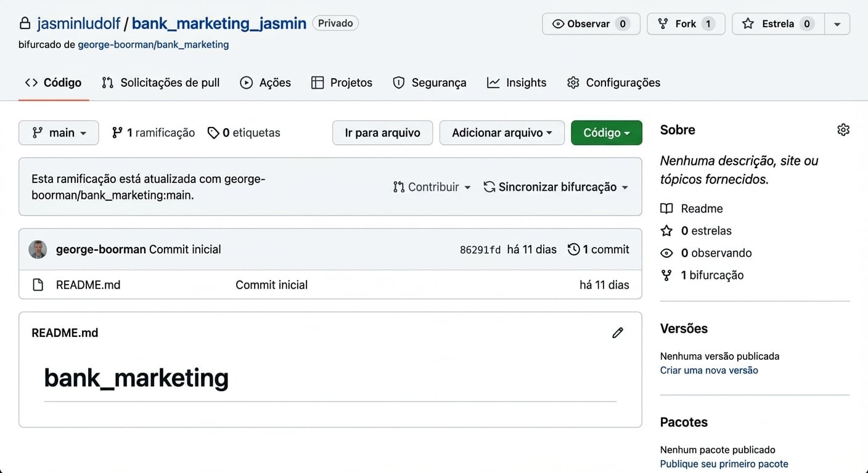The width and height of the screenshot is (868, 473).
Task: Expand the main branch selector
Action: [x=59, y=132]
